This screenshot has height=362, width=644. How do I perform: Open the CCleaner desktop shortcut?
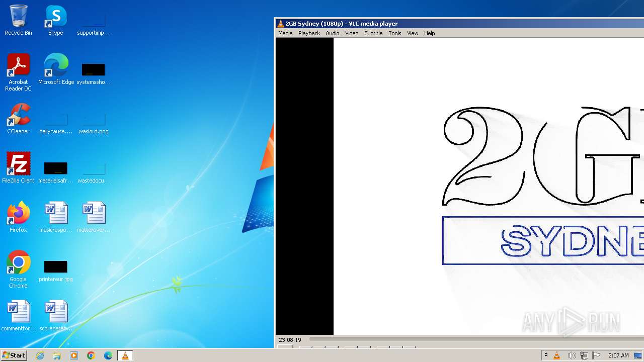coord(18,119)
